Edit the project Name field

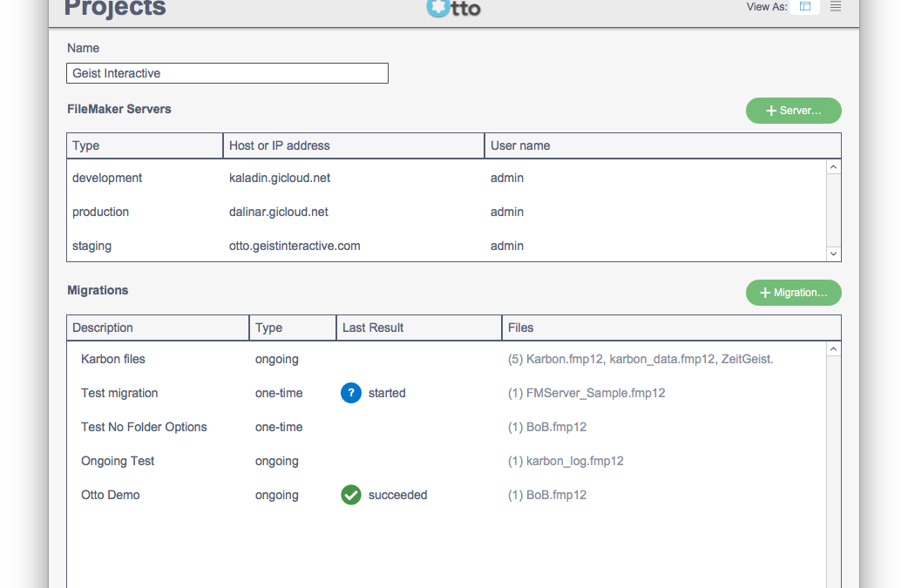[227, 73]
